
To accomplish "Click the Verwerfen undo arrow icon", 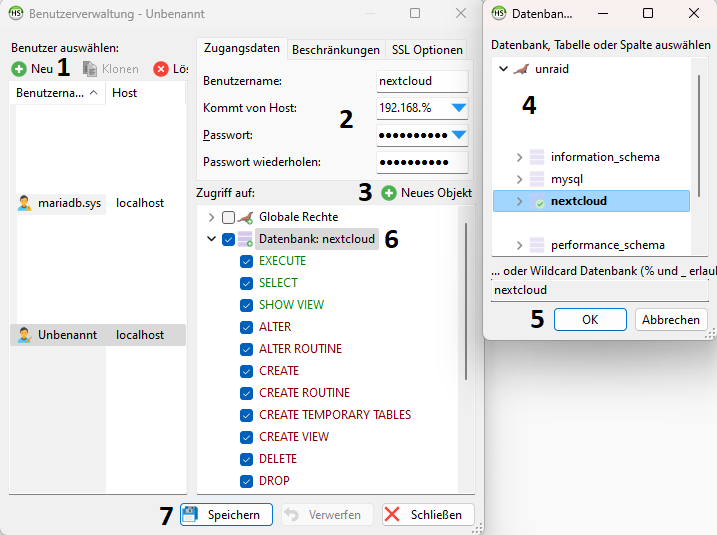I will pos(291,515).
